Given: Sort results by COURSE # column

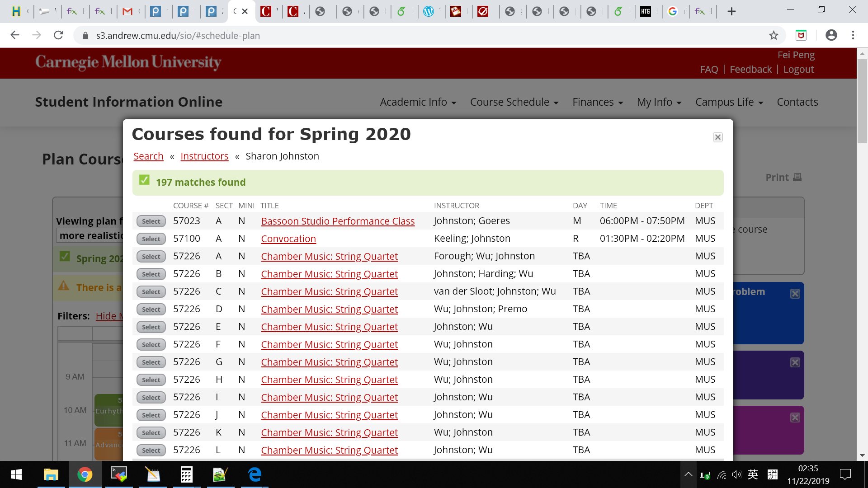Looking at the screenshot, I should 190,206.
